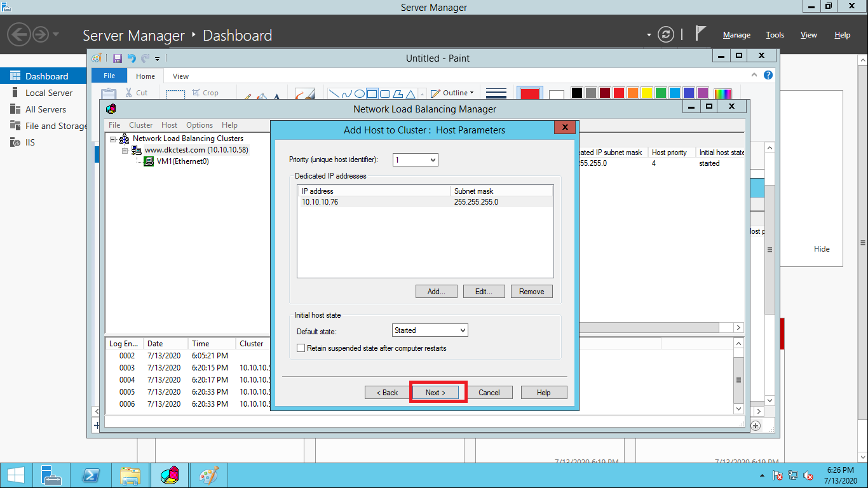This screenshot has width=868, height=488.
Task: Refresh the Server Manager dashboard
Action: click(x=665, y=34)
